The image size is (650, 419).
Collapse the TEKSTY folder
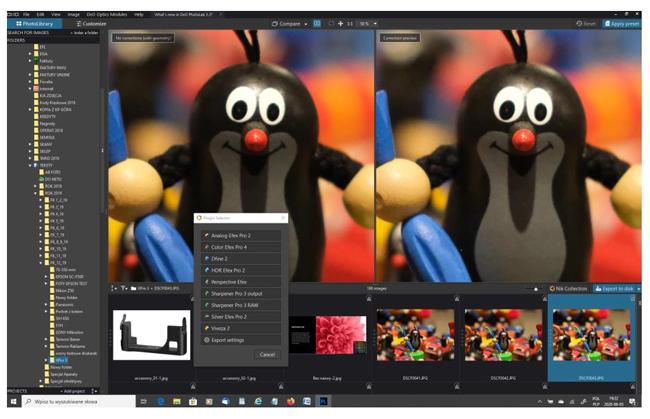[x=30, y=165]
